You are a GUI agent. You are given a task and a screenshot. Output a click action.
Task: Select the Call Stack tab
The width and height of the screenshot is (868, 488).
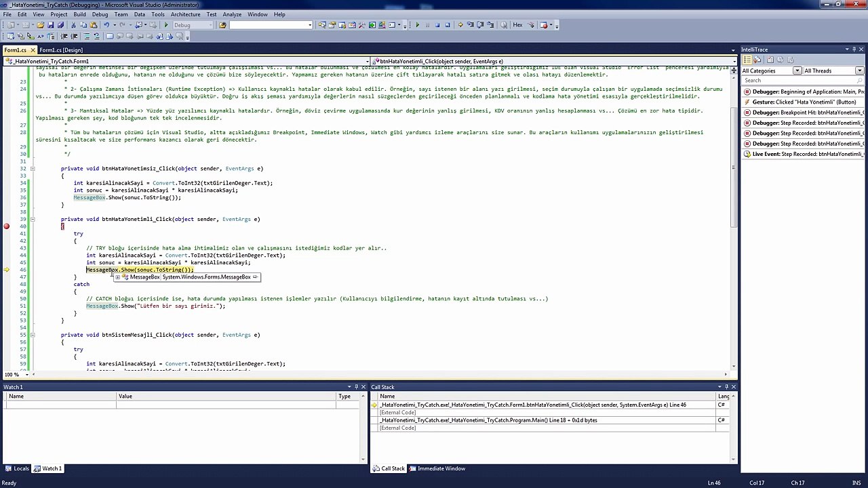[x=389, y=468]
